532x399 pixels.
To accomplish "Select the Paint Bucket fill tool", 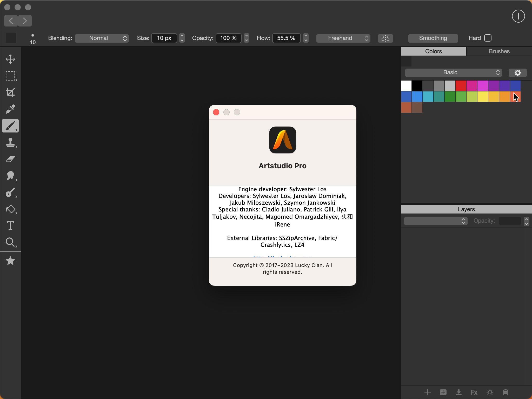I will 10,209.
